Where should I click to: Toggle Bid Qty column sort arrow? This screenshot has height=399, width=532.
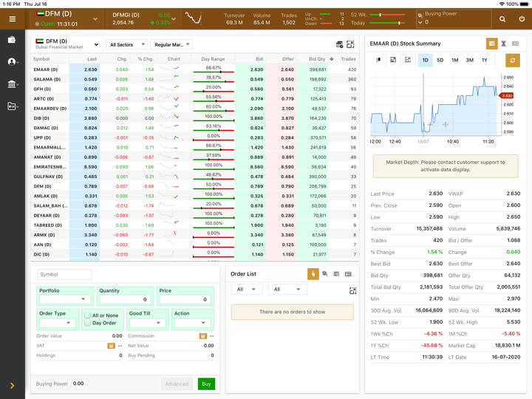[332, 59]
